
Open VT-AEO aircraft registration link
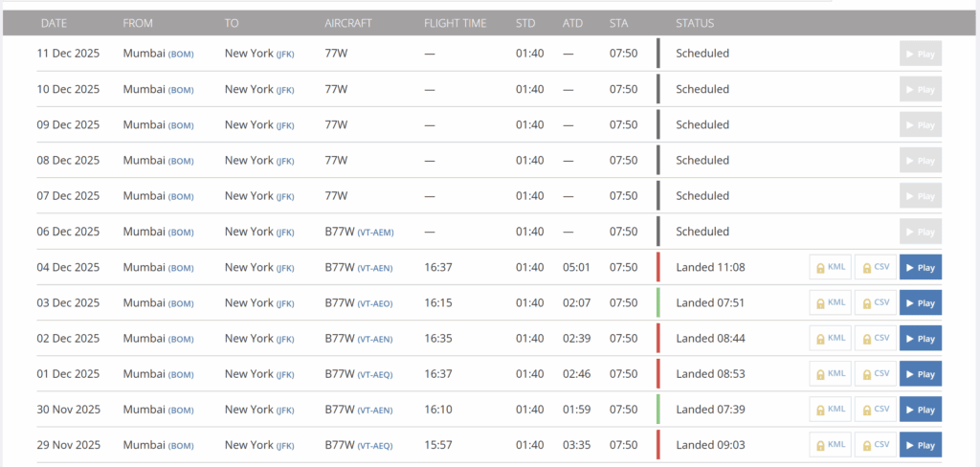click(375, 303)
